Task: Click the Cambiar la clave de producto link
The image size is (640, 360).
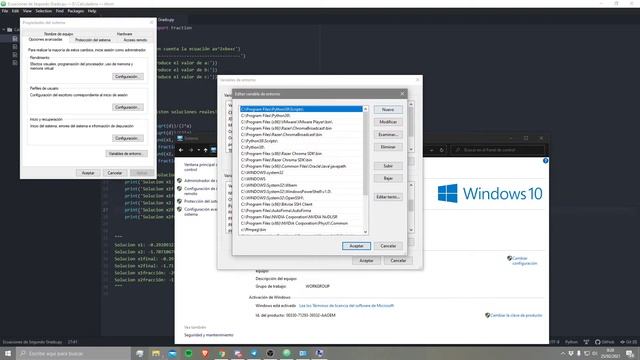Action: [516, 315]
